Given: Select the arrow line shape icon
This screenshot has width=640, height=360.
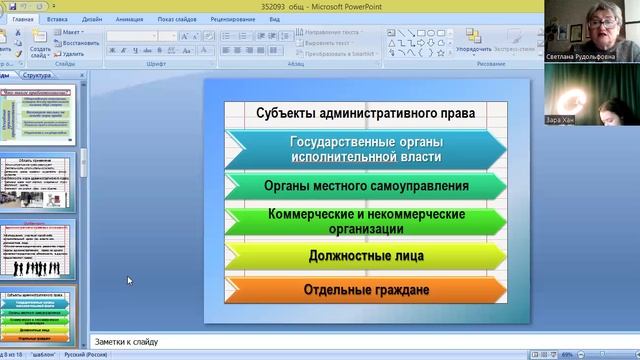Looking at the screenshot, I should [x=411, y=33].
